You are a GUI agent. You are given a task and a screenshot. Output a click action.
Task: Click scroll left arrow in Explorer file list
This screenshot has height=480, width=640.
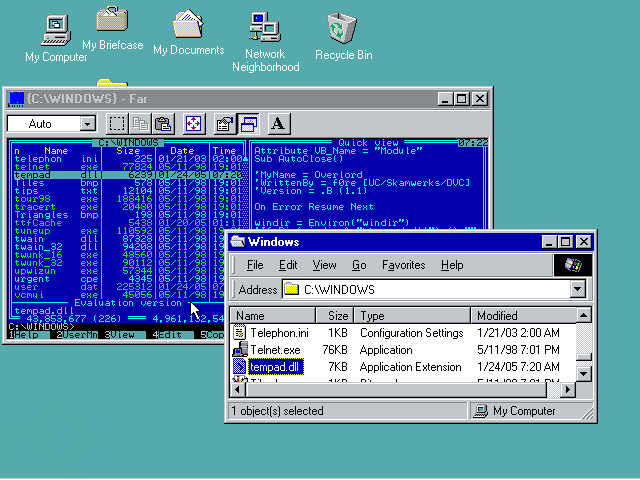pos(238,390)
